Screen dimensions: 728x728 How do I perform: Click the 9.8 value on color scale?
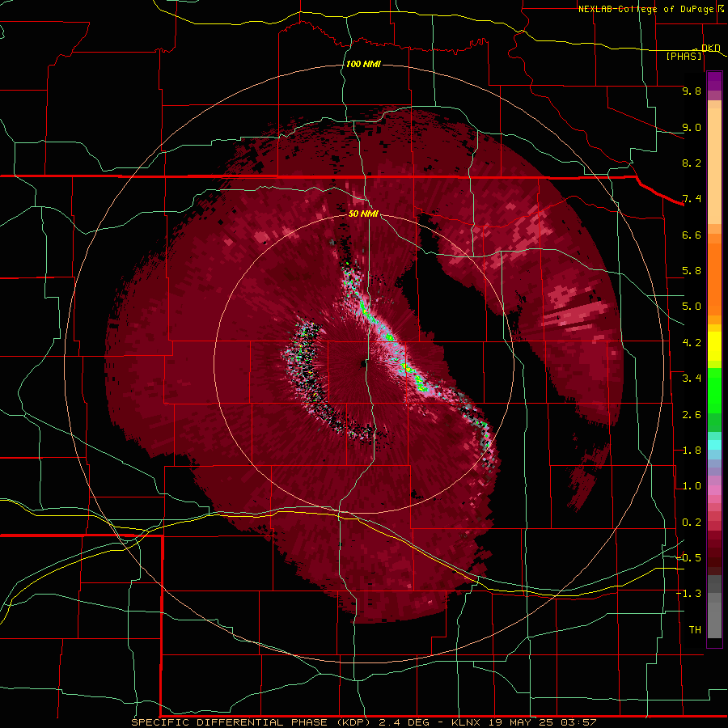(692, 91)
